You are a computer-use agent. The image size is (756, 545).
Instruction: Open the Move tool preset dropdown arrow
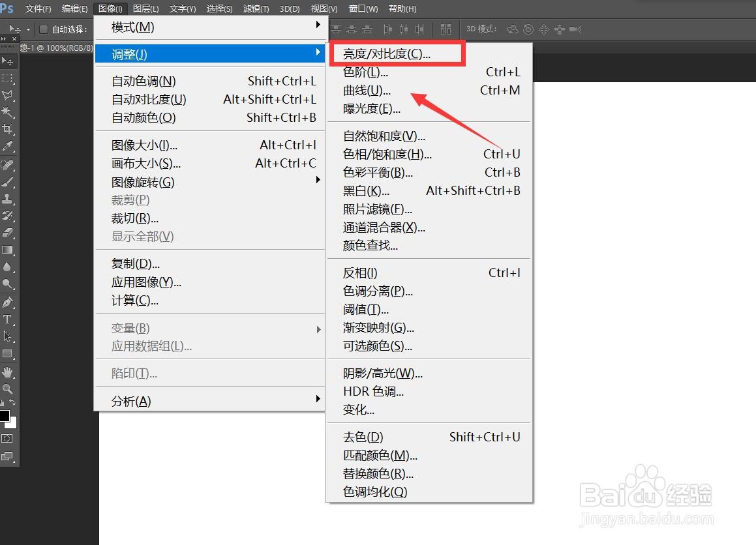[x=29, y=29]
